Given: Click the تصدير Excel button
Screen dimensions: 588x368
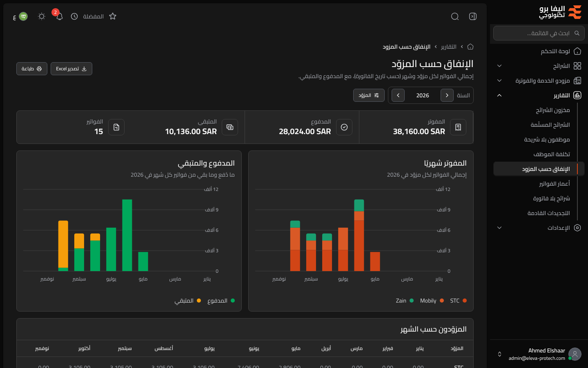Looking at the screenshot, I should pyautogui.click(x=71, y=69).
